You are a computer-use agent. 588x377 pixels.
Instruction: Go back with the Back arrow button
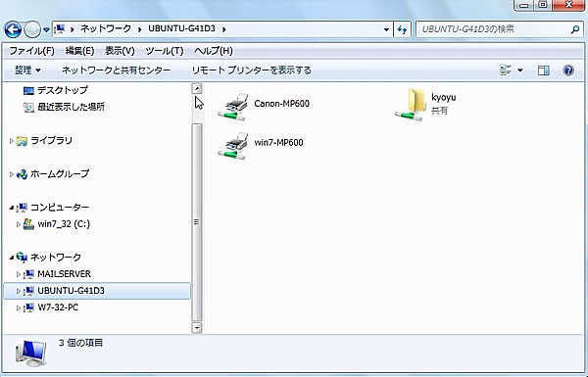13,29
